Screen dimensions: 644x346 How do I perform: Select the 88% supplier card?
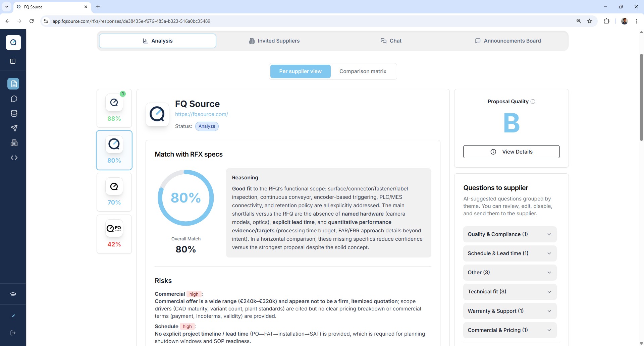pos(114,108)
